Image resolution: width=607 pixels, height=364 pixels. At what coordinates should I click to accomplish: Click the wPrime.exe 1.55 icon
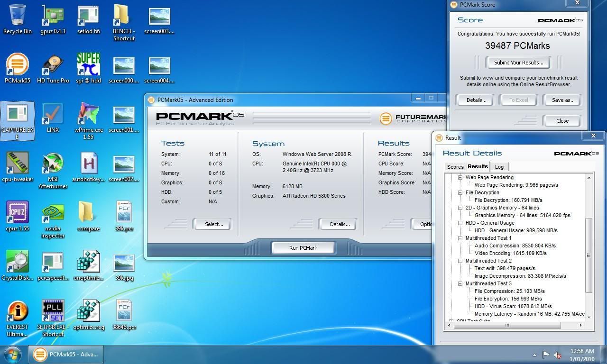88,115
